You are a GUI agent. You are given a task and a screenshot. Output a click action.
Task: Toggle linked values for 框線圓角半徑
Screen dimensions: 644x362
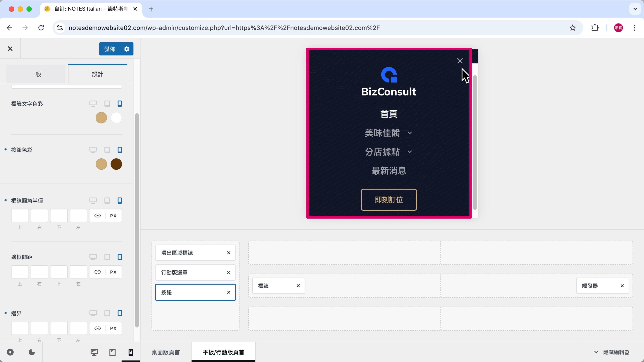[97, 216]
